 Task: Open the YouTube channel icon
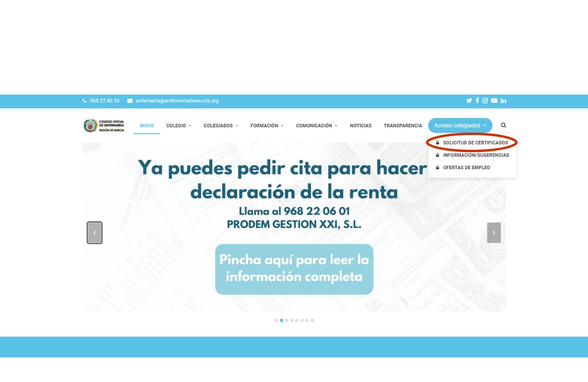point(494,100)
